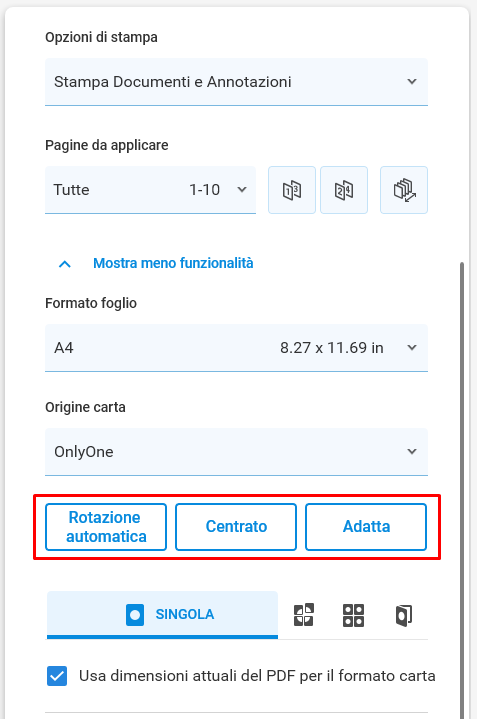Choose the multiple pages per sheet icon

(x=354, y=615)
